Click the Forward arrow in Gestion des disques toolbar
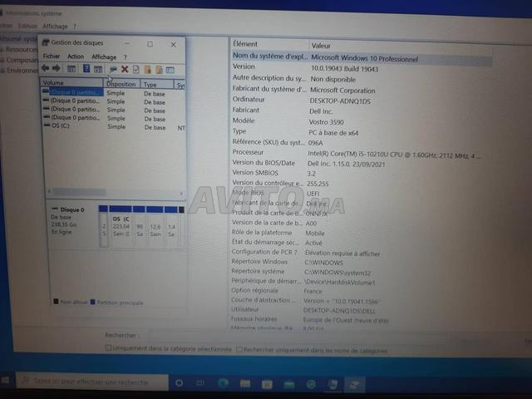 point(57,68)
